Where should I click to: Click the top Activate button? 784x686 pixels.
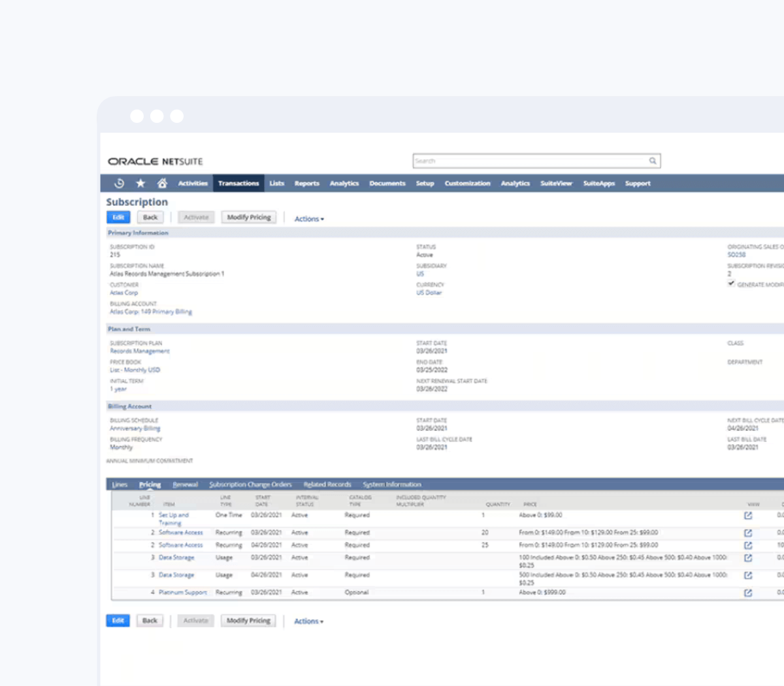tap(196, 218)
